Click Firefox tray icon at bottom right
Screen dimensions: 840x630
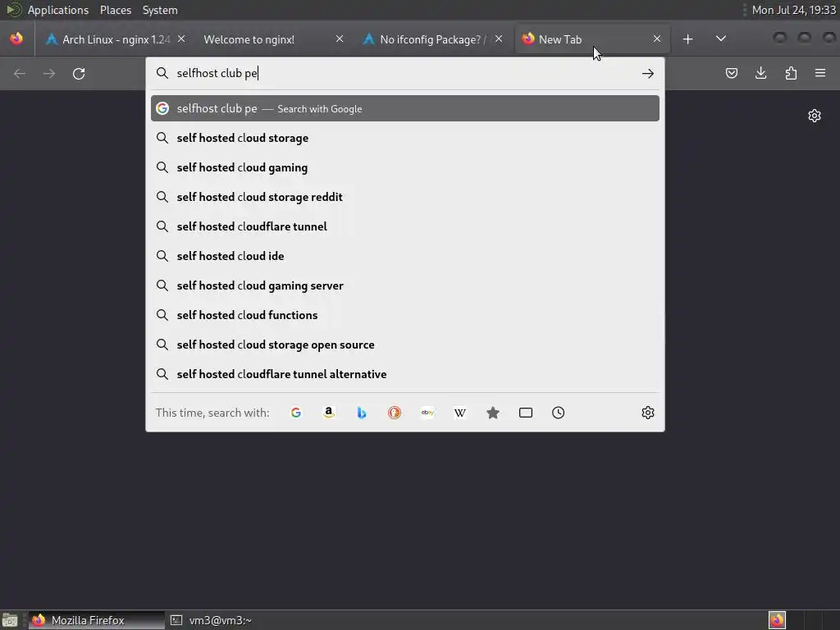pyautogui.click(x=777, y=620)
